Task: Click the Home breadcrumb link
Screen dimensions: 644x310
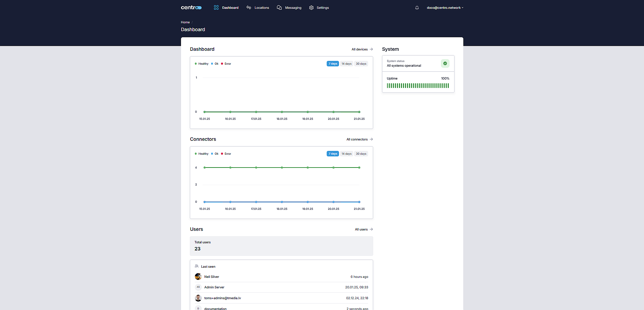Action: tap(185, 22)
